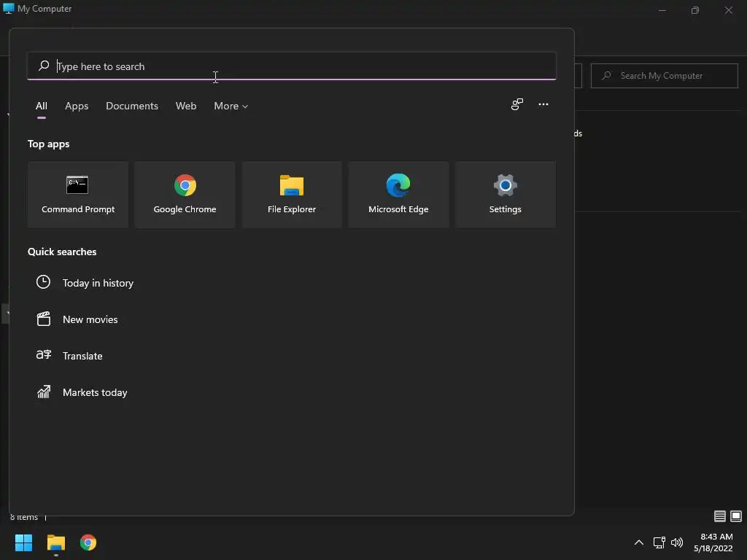Open the three-dot search options menu
This screenshot has width=747, height=560.
[x=543, y=104]
